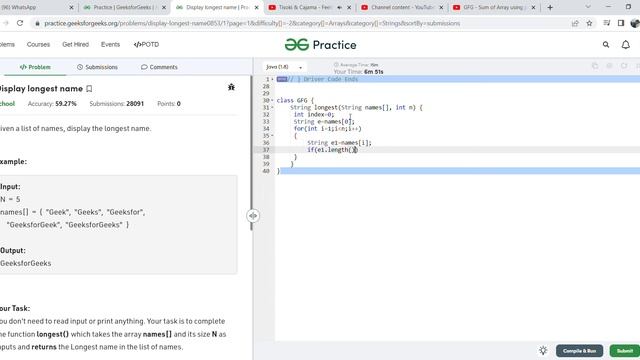Close the GFG Sum of Array tab

pyautogui.click(x=533, y=7)
